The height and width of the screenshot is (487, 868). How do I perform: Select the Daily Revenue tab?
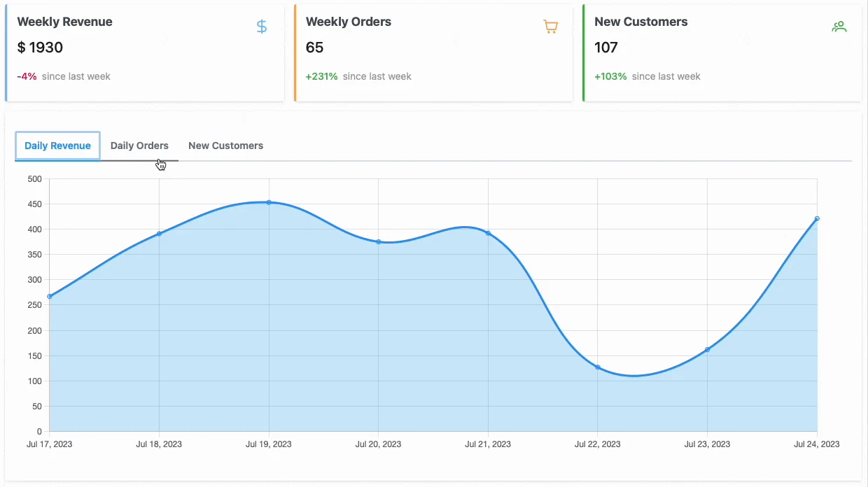tap(57, 146)
